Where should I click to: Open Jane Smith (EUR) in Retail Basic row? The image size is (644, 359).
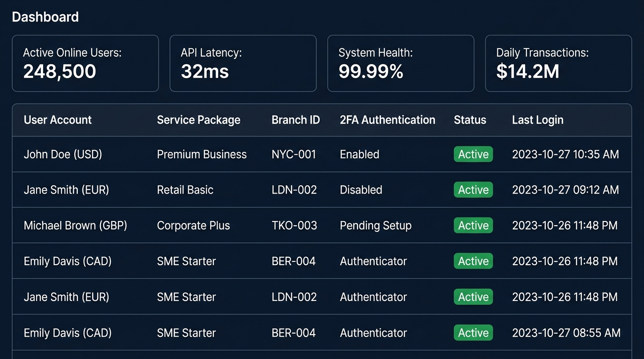[66, 190]
